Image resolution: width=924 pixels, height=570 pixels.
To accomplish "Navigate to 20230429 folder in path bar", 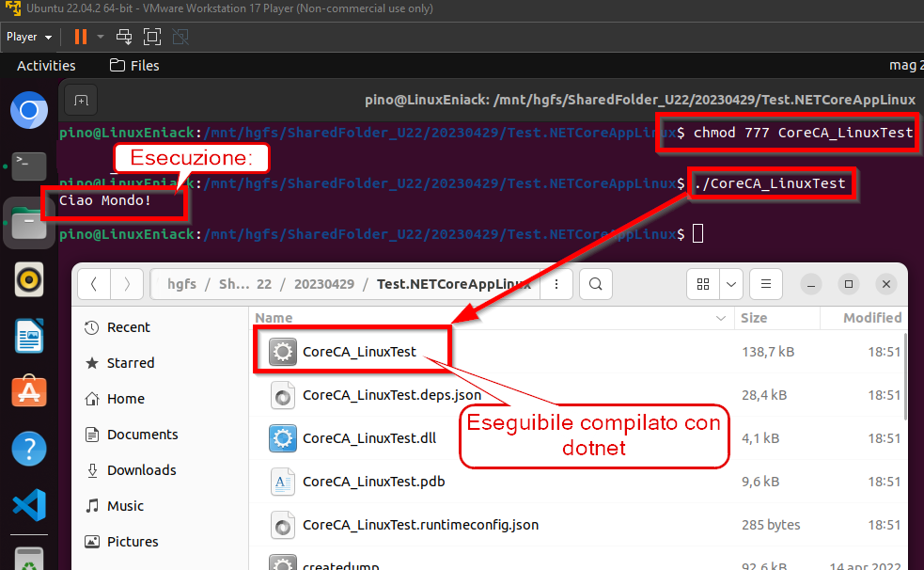I will (323, 283).
